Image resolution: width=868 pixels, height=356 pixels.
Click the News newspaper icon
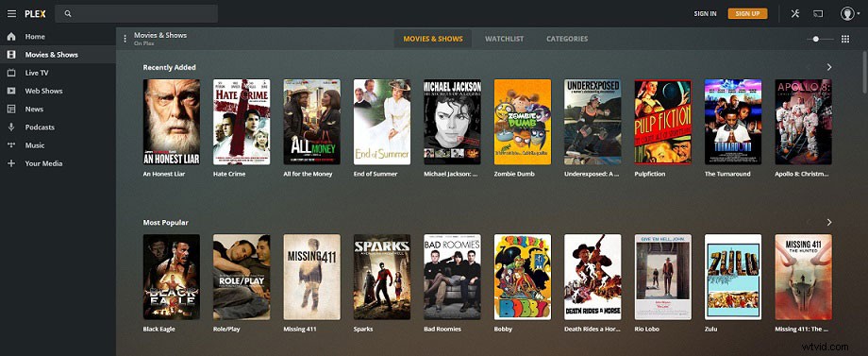click(11, 110)
